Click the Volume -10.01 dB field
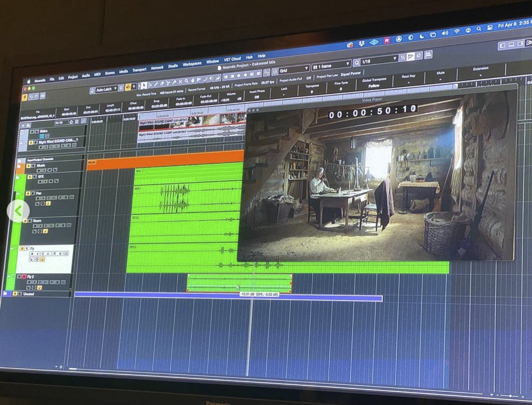Viewport: 532px width, 405px height. click(231, 100)
